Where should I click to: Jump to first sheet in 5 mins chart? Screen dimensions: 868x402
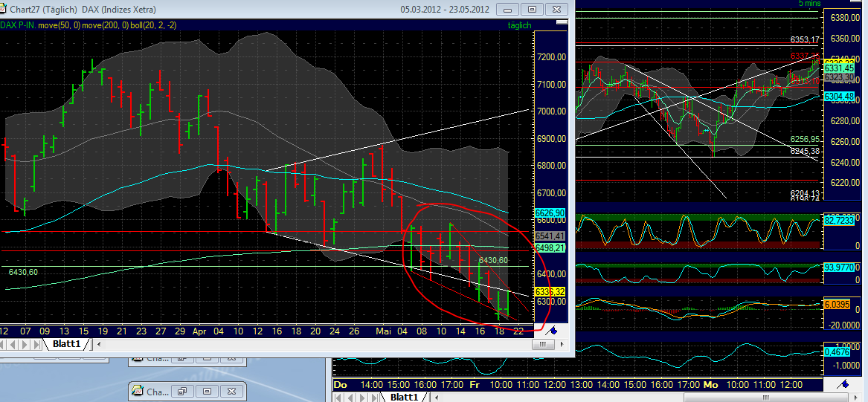[338, 397]
